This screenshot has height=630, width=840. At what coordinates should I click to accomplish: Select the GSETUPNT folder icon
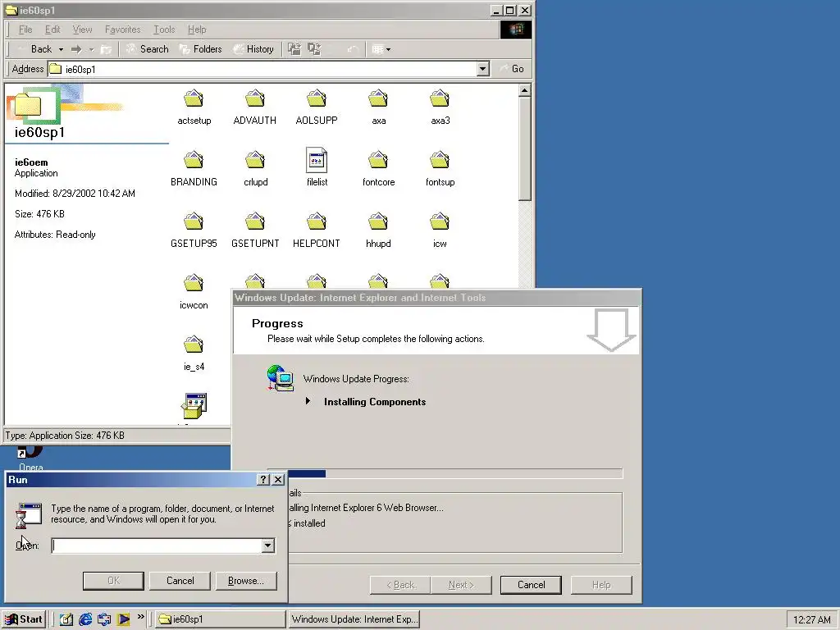point(255,221)
